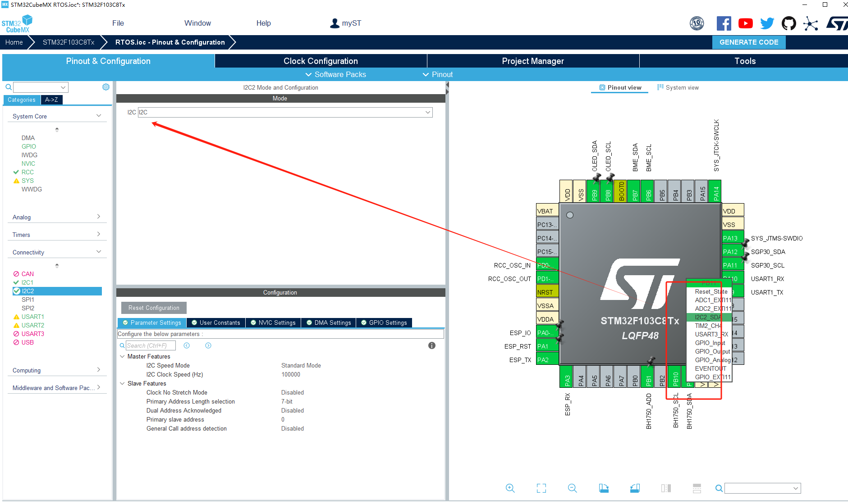This screenshot has width=848, height=504.
Task: Open the I2C mode dropdown
Action: [427, 112]
